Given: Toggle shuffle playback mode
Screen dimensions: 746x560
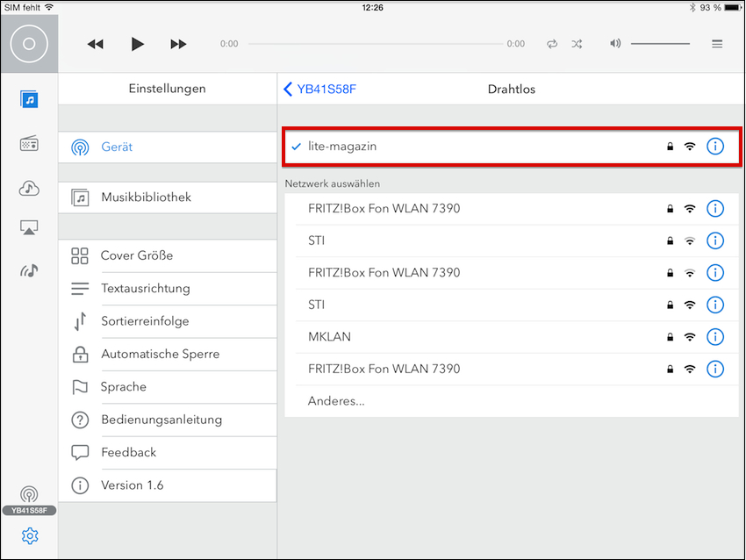Looking at the screenshot, I should [577, 44].
